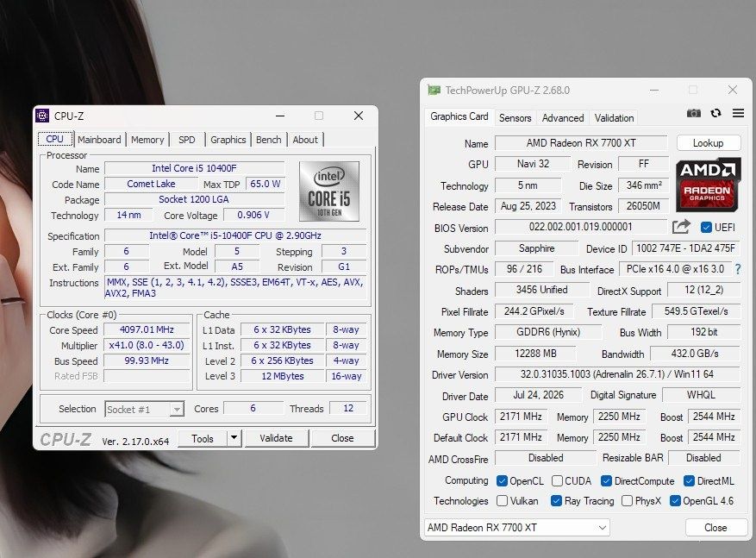Toggle the Vulkan checkbox

click(502, 500)
